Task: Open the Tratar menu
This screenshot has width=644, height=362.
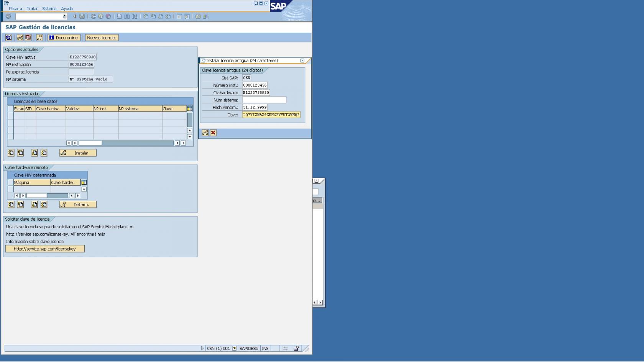Action: pos(32,8)
